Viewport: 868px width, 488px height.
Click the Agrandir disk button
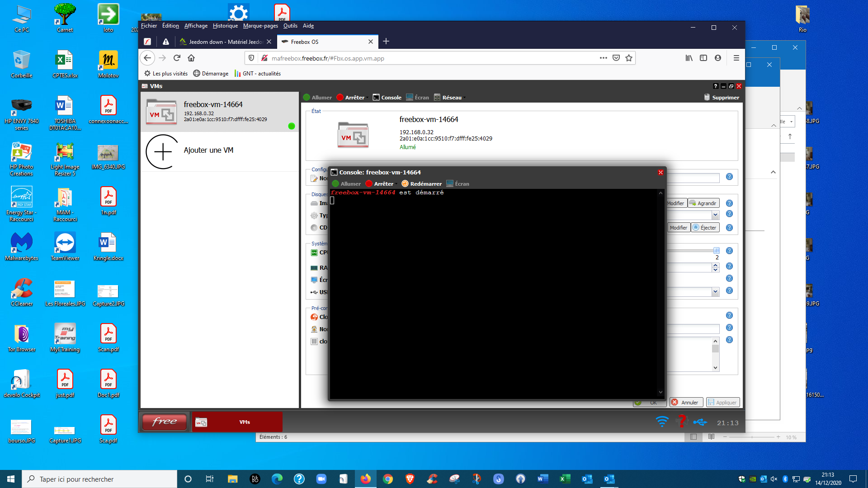click(x=703, y=203)
